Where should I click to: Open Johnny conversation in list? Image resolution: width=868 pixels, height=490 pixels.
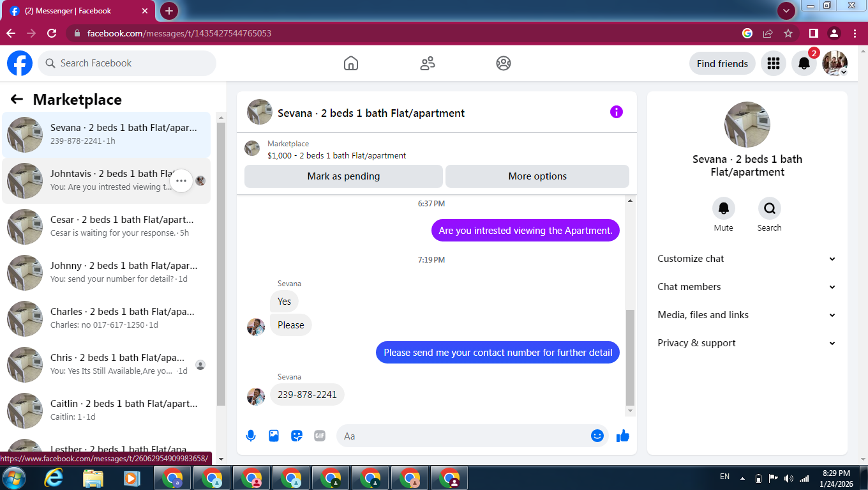106,273
